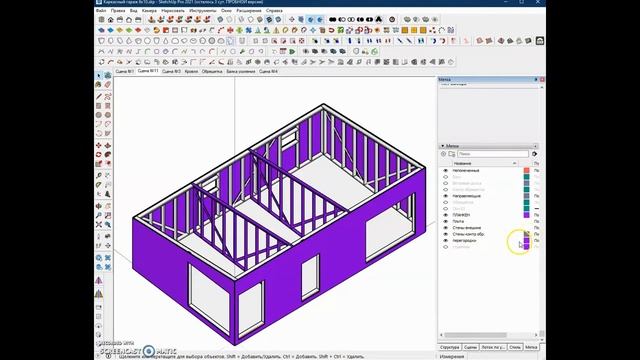Enable X-ray face style icon
The image size is (640, 360).
coord(220,20)
